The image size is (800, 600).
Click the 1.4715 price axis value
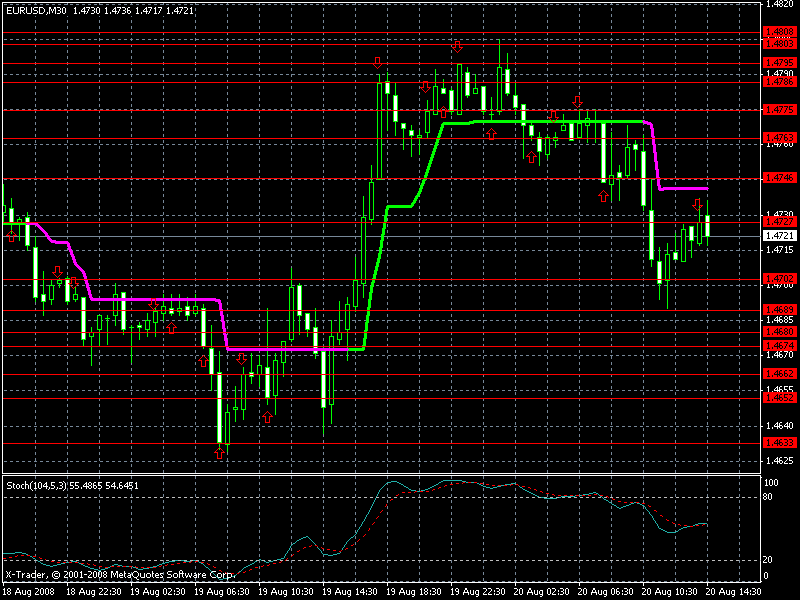[780, 249]
